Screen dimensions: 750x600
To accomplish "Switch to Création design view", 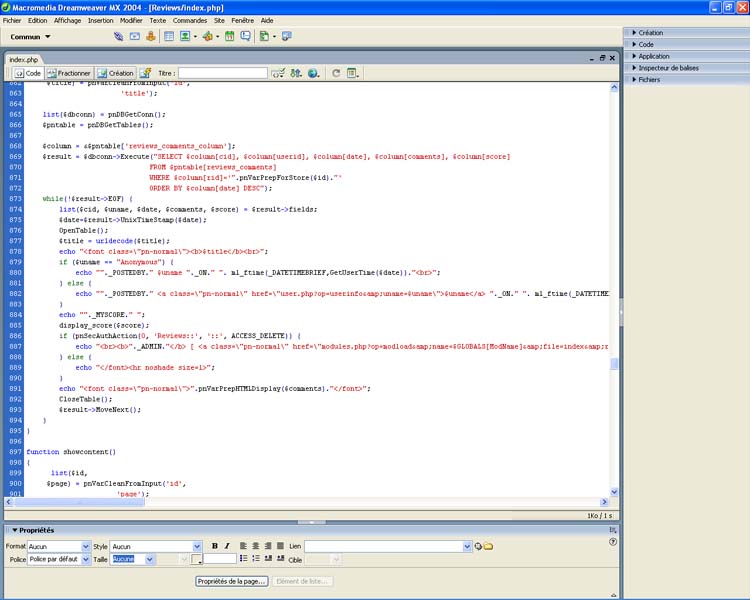I will [116, 73].
